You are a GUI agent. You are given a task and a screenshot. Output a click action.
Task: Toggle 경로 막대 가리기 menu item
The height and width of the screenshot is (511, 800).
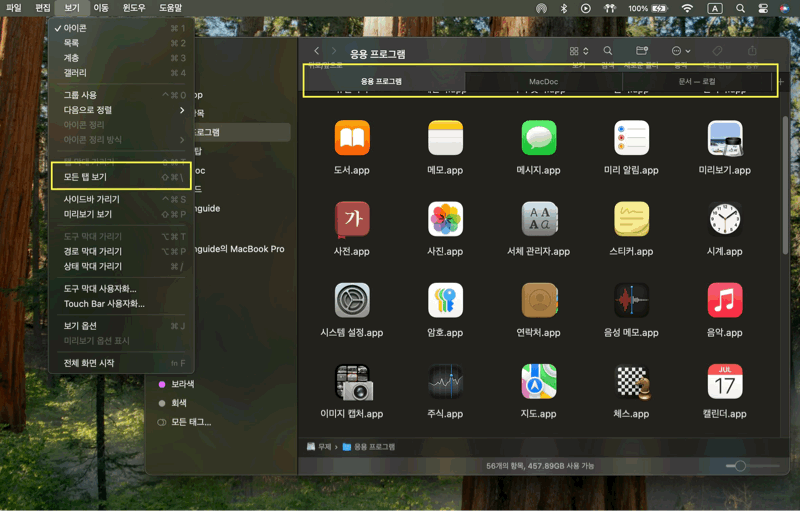point(121,251)
